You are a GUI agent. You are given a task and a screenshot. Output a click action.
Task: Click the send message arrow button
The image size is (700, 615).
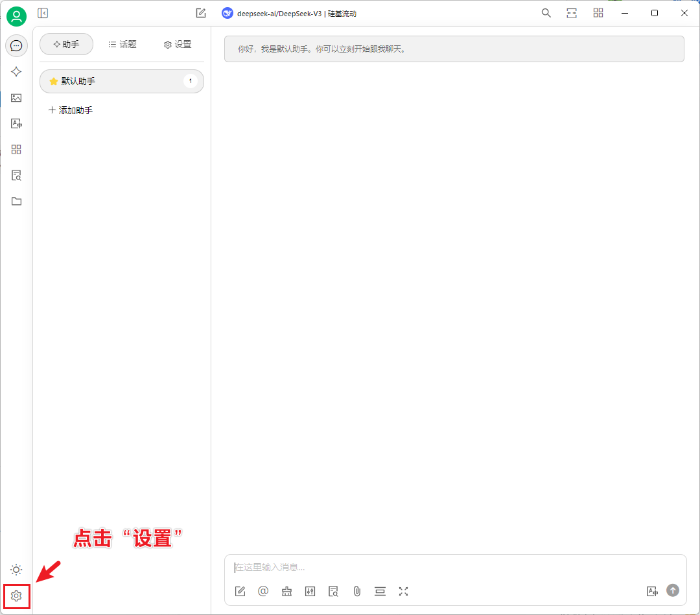[x=673, y=590]
